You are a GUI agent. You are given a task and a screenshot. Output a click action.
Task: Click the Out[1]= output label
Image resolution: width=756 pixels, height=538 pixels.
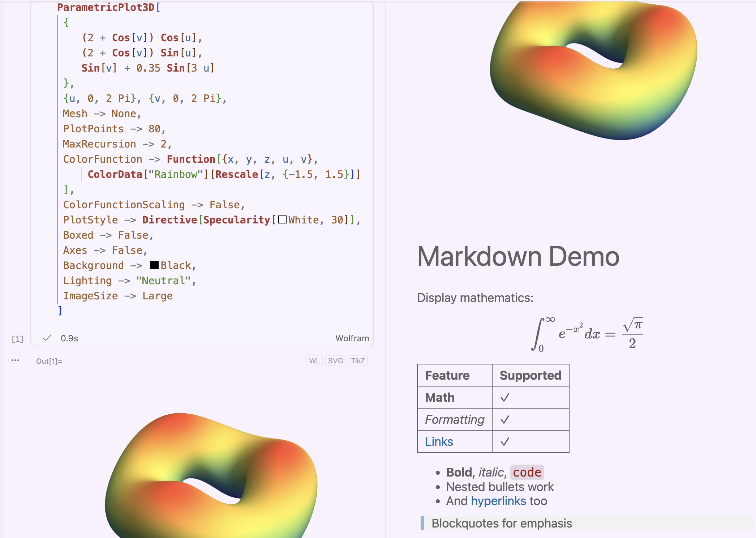pyautogui.click(x=49, y=361)
